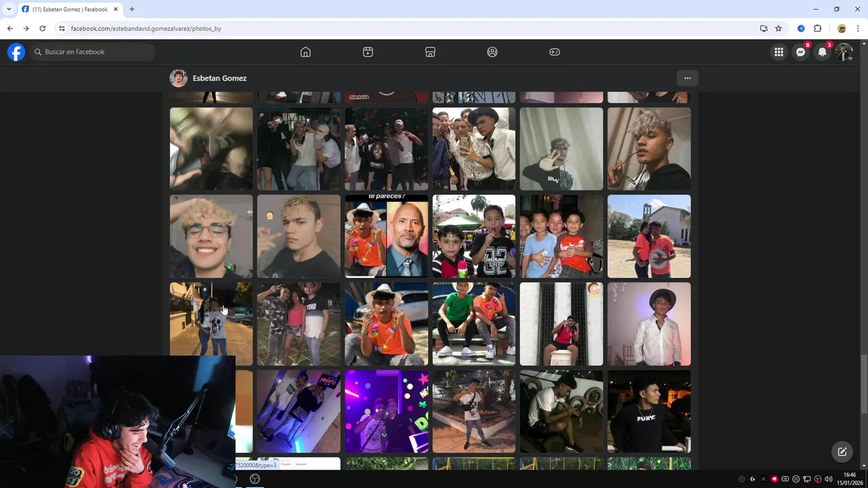Viewport: 868px width, 488px height.
Task: Open the tab search dropdown arrow
Action: click(8, 9)
